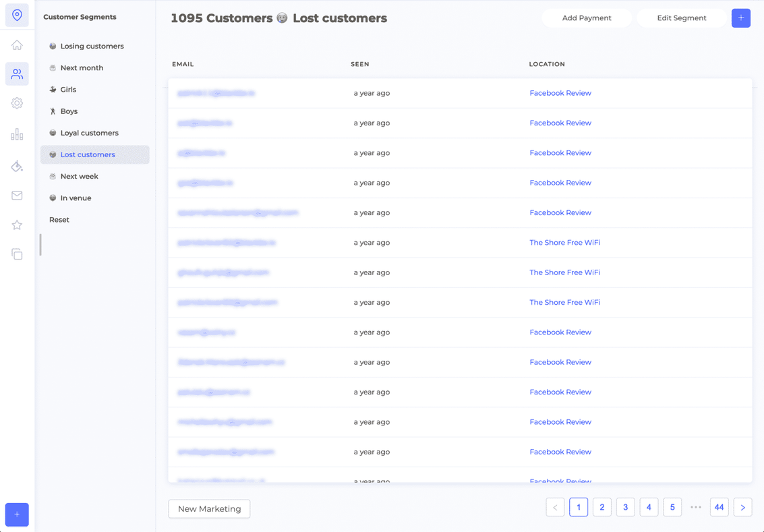Click the sidebar panel resize handle
This screenshot has height=532, width=764.
pos(40,245)
